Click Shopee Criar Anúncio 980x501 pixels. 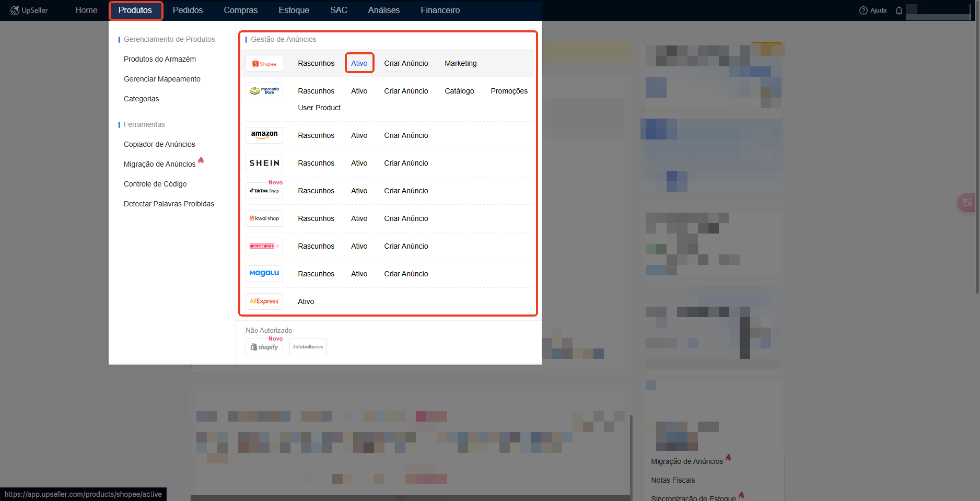pyautogui.click(x=406, y=63)
